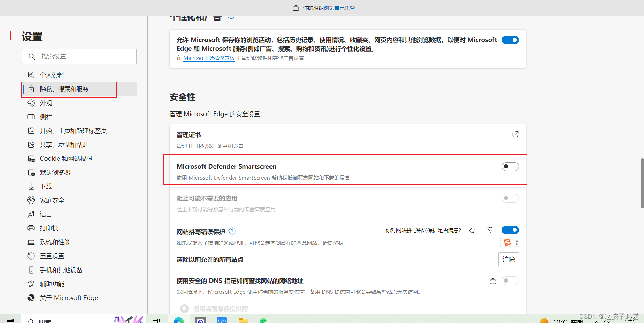Screen dimensions: 644x323
Task: Select 隐私、搜索和服务 in sidebar
Action: [79, 89]
